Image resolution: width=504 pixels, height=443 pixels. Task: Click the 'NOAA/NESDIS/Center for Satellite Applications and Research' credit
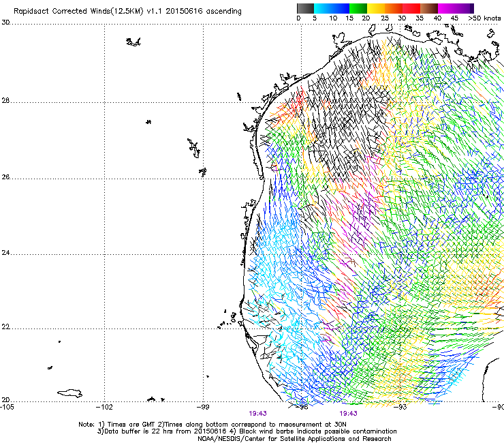(294, 439)
